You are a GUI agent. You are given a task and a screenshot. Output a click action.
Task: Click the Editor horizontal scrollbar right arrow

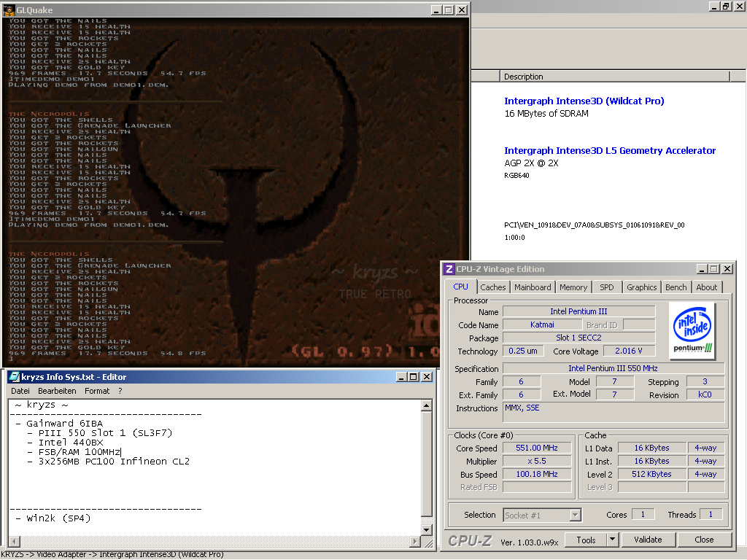(415, 542)
